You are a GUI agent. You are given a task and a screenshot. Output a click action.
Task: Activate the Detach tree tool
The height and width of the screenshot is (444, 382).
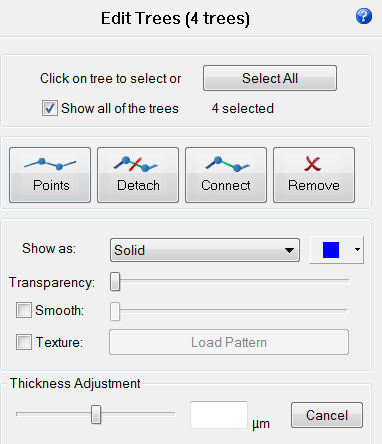138,175
